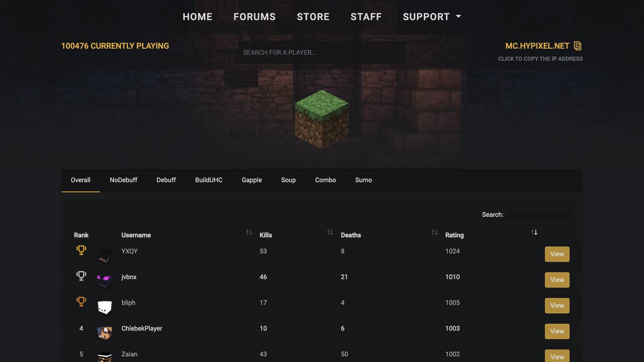
Task: Expand the Support dropdown menu
Action: point(432,17)
